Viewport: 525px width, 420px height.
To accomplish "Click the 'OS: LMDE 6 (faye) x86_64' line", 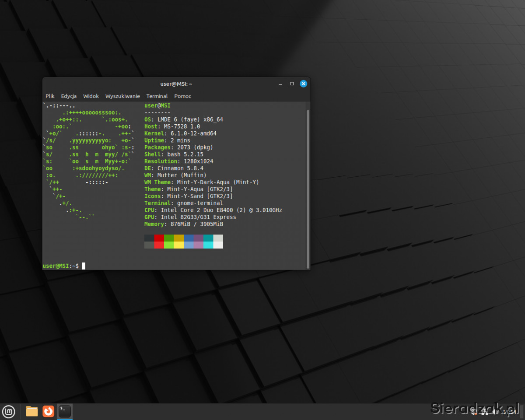I will 184,119.
